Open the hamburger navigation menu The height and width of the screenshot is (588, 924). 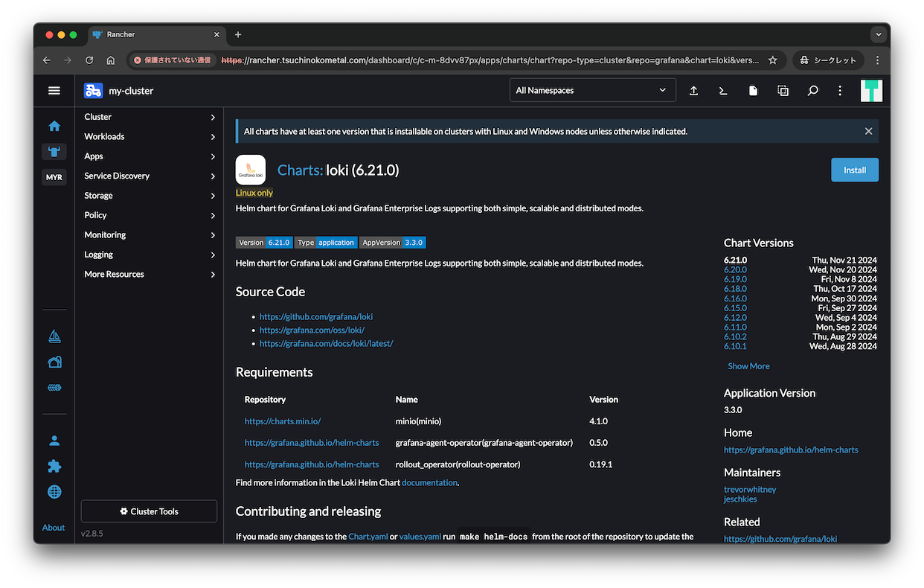tap(54, 91)
